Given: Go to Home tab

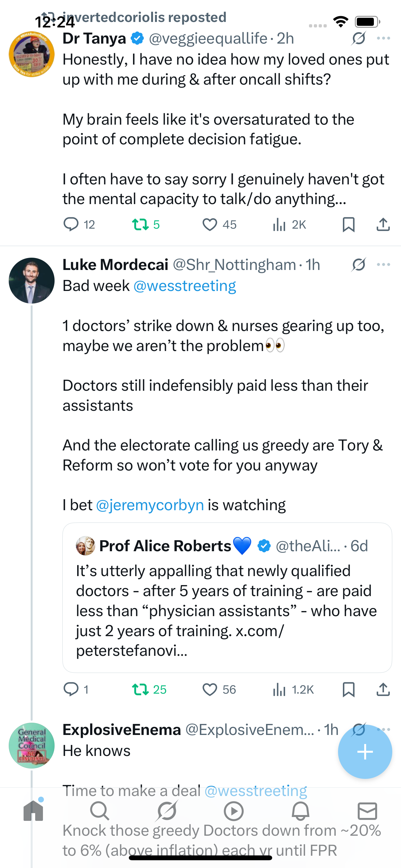Looking at the screenshot, I should pos(33,811).
